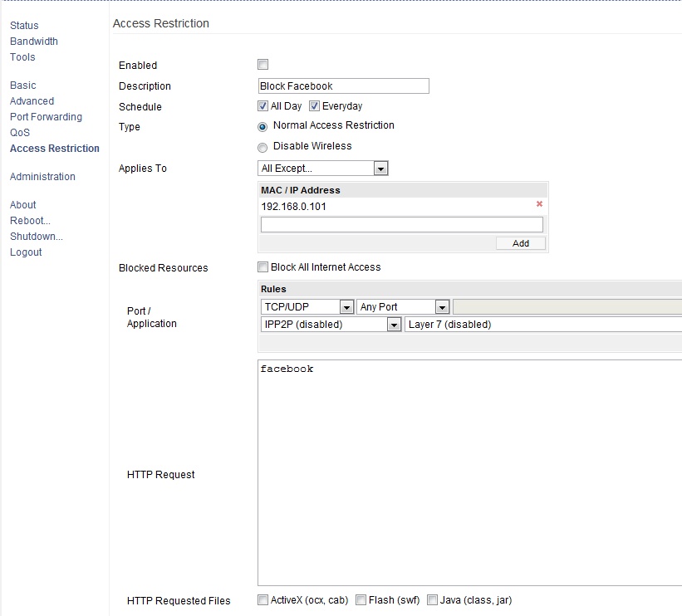Go to Port Forwarding page
This screenshot has width=682, height=616.
tap(46, 117)
